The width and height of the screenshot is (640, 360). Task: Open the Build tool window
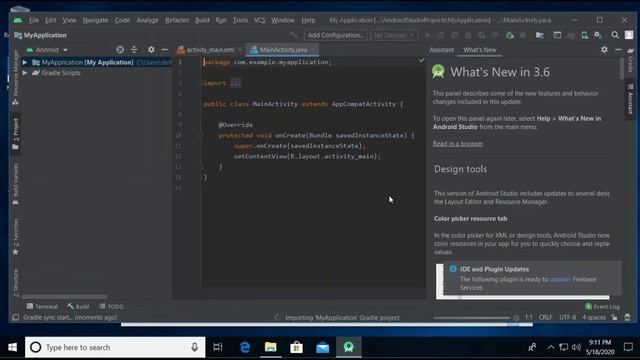[78, 307]
